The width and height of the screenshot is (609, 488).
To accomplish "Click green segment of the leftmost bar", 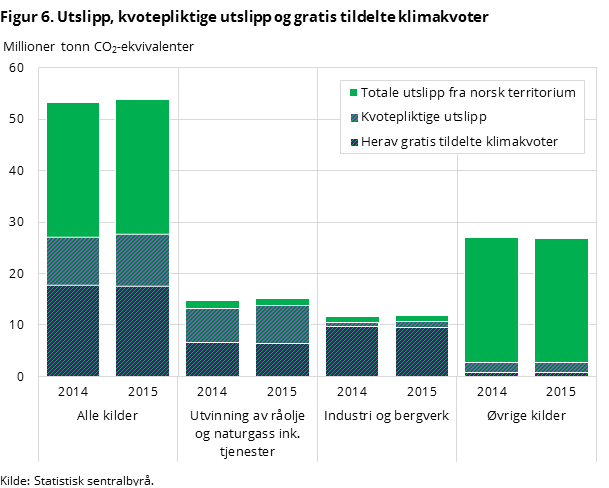I will 73,170.
